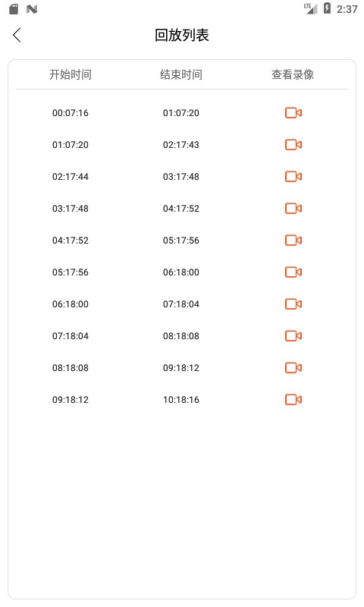Play recording starting at 00:07:16
Viewport: 364px width, 607px height.
coord(293,112)
